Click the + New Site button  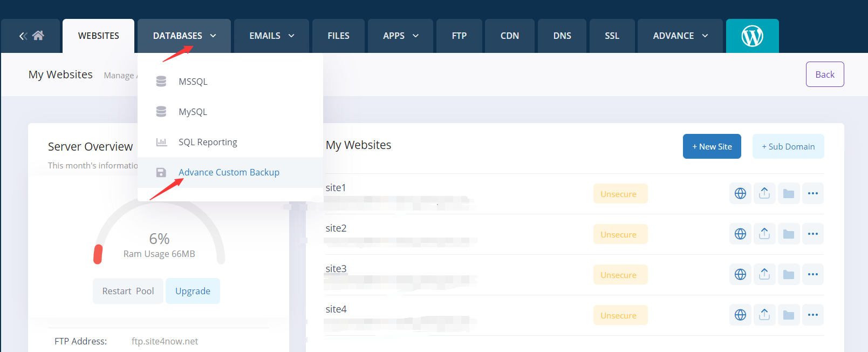712,147
